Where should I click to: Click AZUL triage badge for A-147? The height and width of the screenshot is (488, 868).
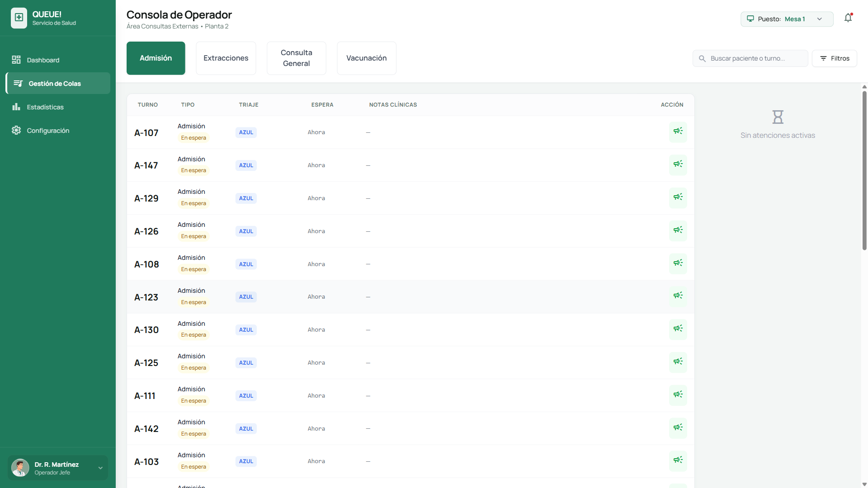246,165
